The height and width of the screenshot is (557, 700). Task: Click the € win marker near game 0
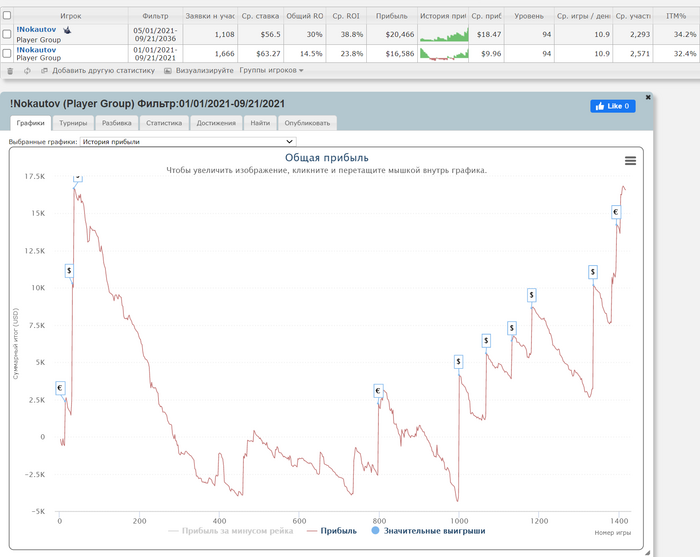60,388
